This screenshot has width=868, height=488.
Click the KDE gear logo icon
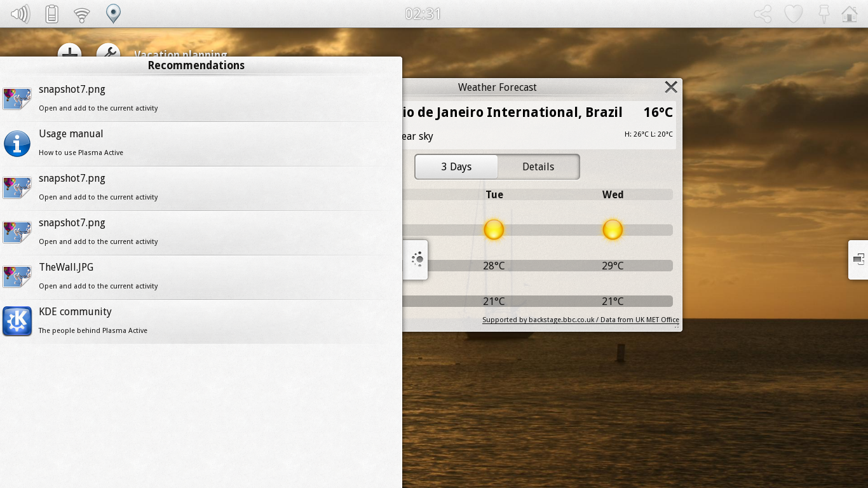coord(17,322)
